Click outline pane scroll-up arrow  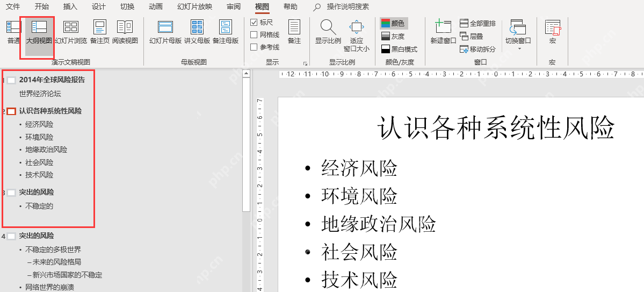pyautogui.click(x=247, y=74)
